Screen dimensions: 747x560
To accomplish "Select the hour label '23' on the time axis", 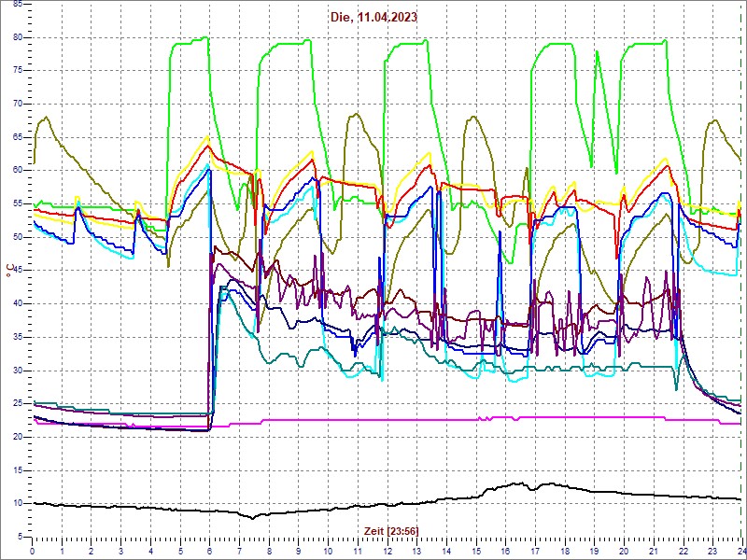I will click(x=712, y=552).
